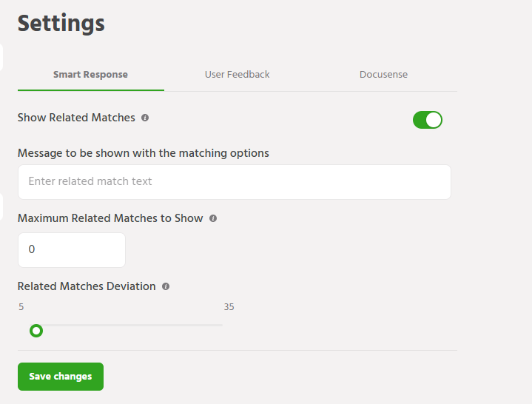Click the 'Message to be shown' label
The image size is (532, 404).
click(x=143, y=153)
